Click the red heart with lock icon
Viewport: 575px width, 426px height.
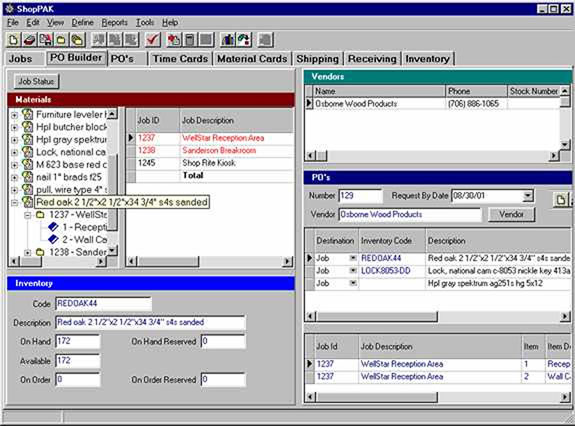pyautogui.click(x=174, y=40)
